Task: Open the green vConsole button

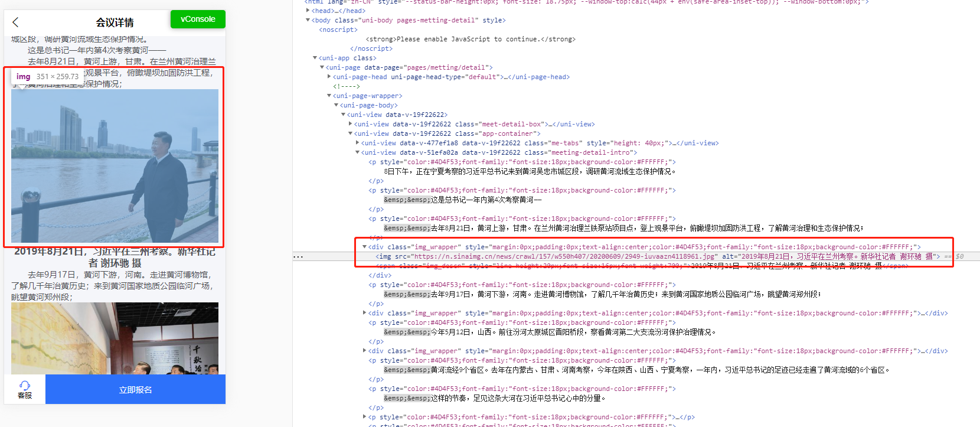Action: 198,19
